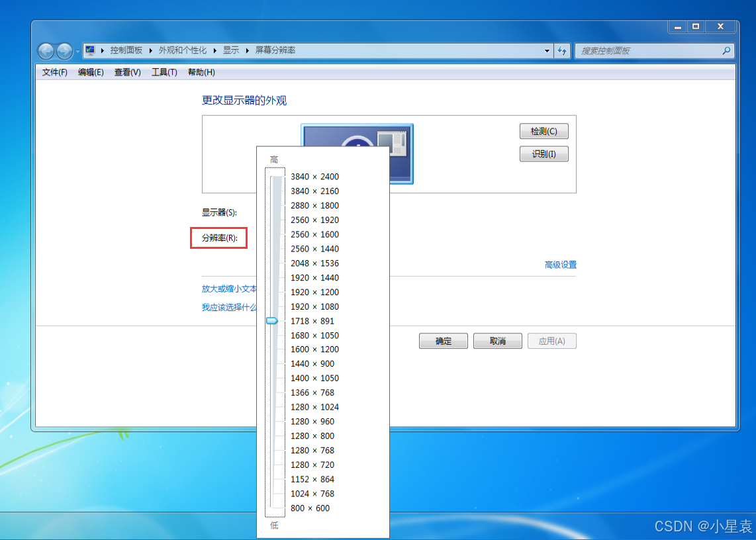The height and width of the screenshot is (540, 756).
Task: Open the 帮助(H) menu
Action: [x=201, y=72]
